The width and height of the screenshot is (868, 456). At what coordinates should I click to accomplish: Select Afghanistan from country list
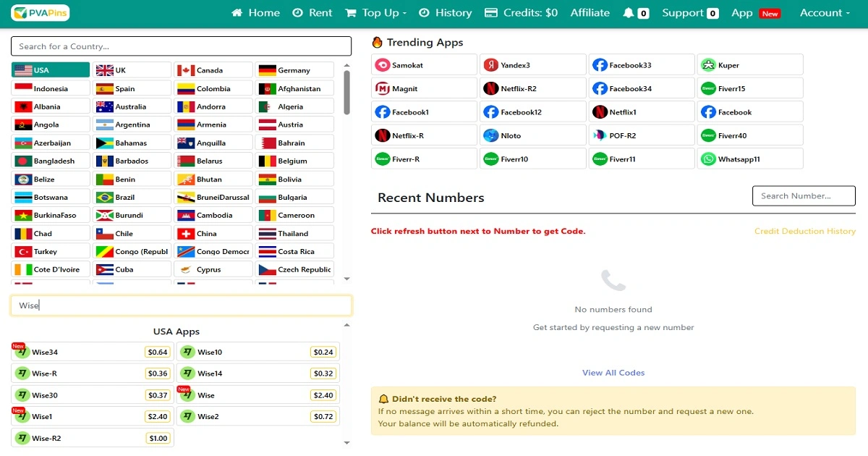click(x=295, y=88)
